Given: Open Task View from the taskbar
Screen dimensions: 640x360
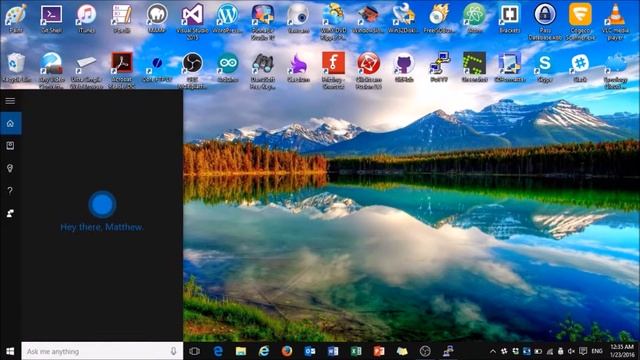Looking at the screenshot, I should (x=194, y=351).
